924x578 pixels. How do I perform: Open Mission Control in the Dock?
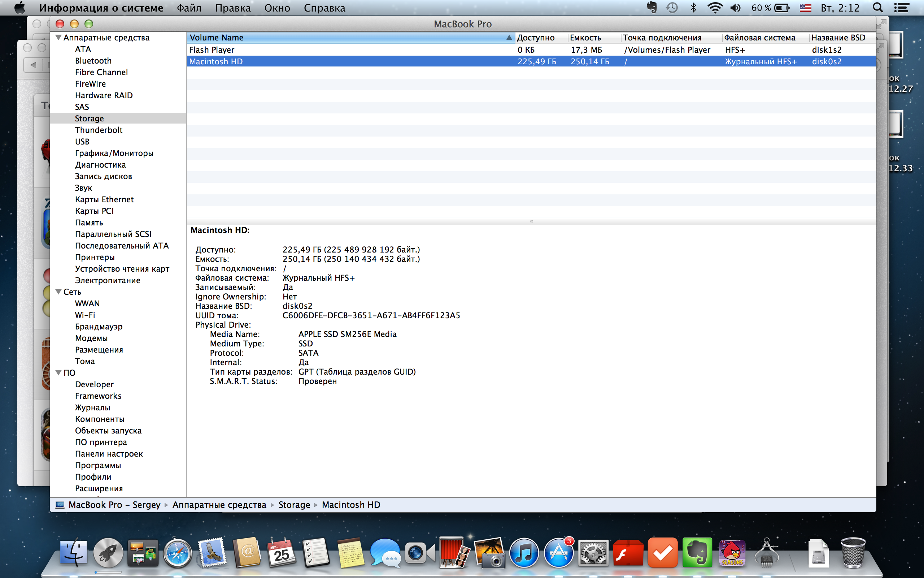(143, 553)
